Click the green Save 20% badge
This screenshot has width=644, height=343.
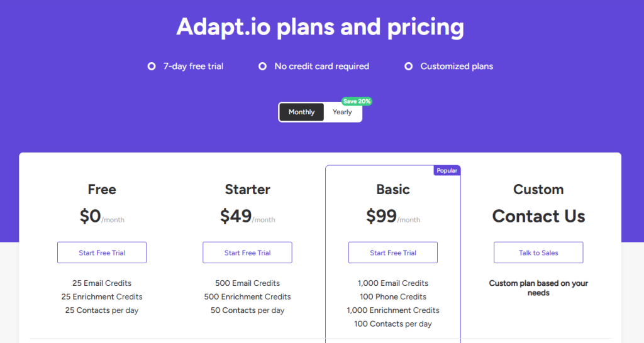click(x=357, y=101)
